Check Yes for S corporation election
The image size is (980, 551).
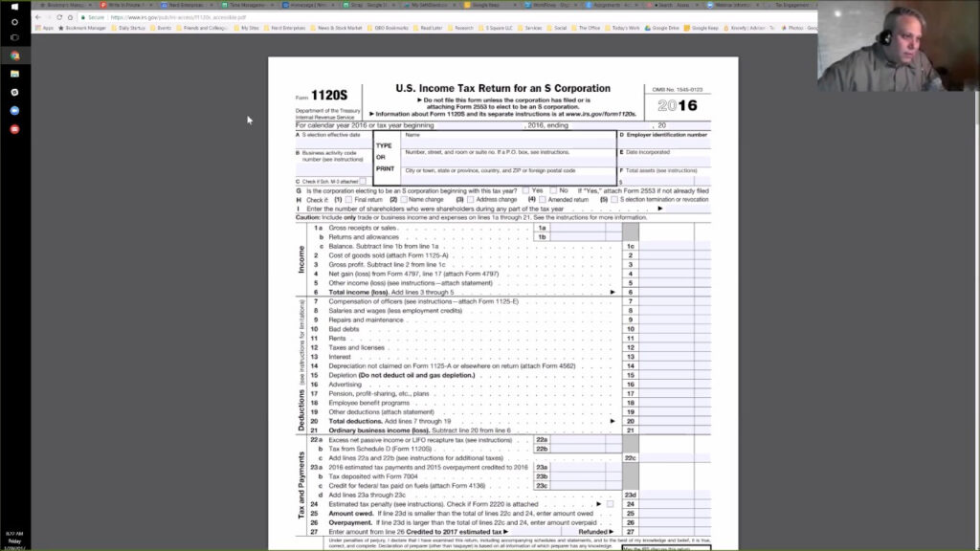pos(525,190)
